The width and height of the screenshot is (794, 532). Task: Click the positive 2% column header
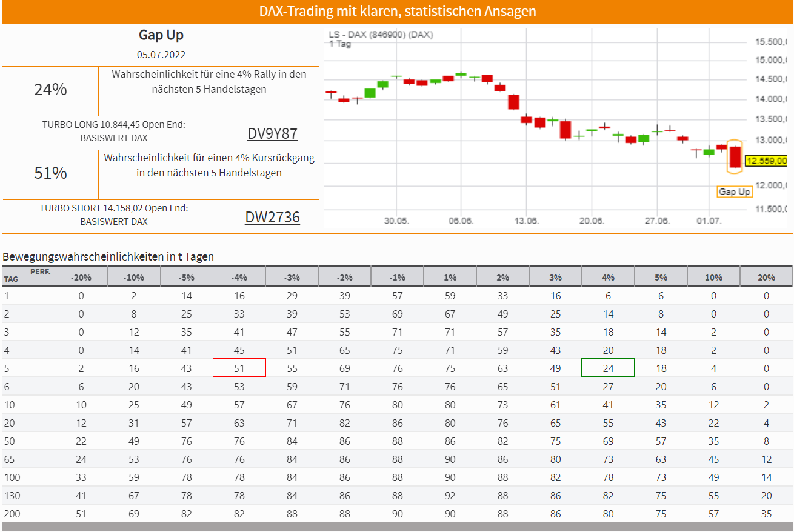[503, 278]
